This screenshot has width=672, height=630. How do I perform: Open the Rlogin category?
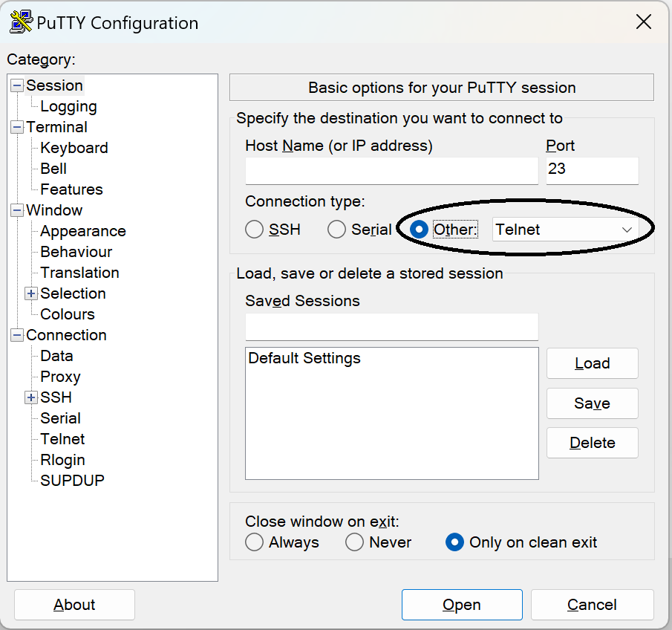click(62, 460)
